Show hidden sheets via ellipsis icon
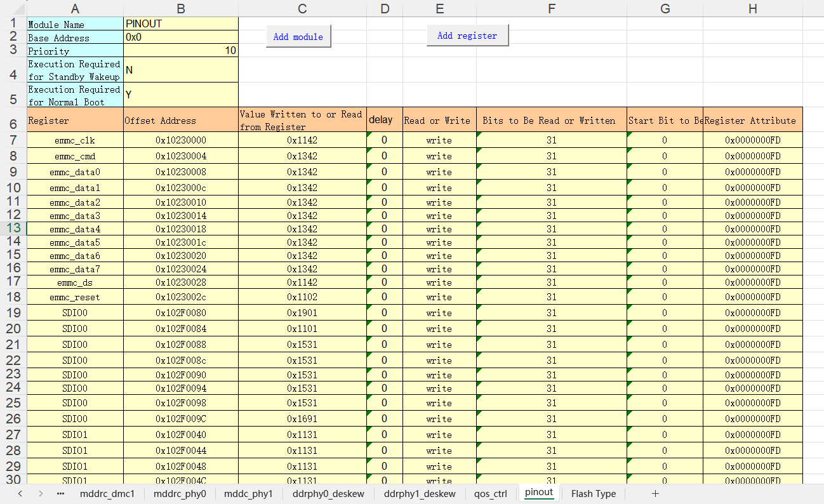The height and width of the screenshot is (504, 824). [x=60, y=493]
